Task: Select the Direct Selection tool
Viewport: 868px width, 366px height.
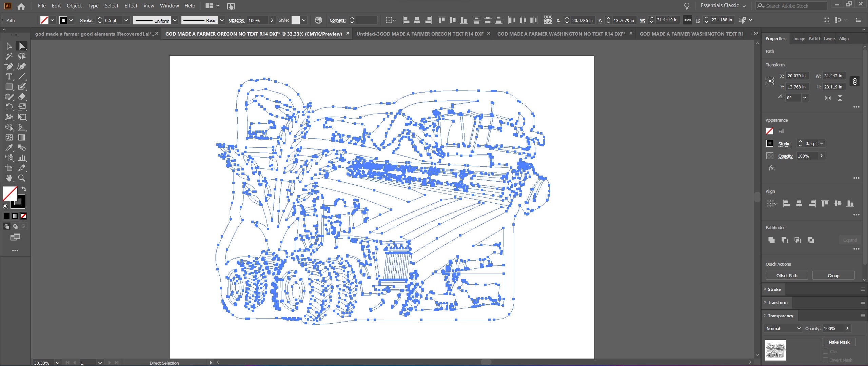Action: click(x=21, y=46)
